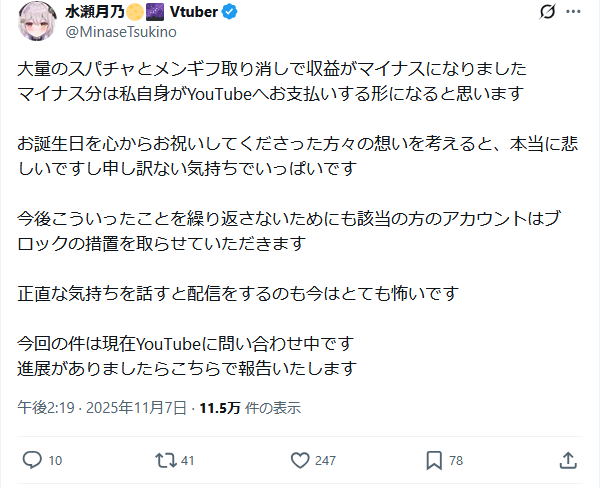Open the 11.5万 件の表示 view count

250,408
